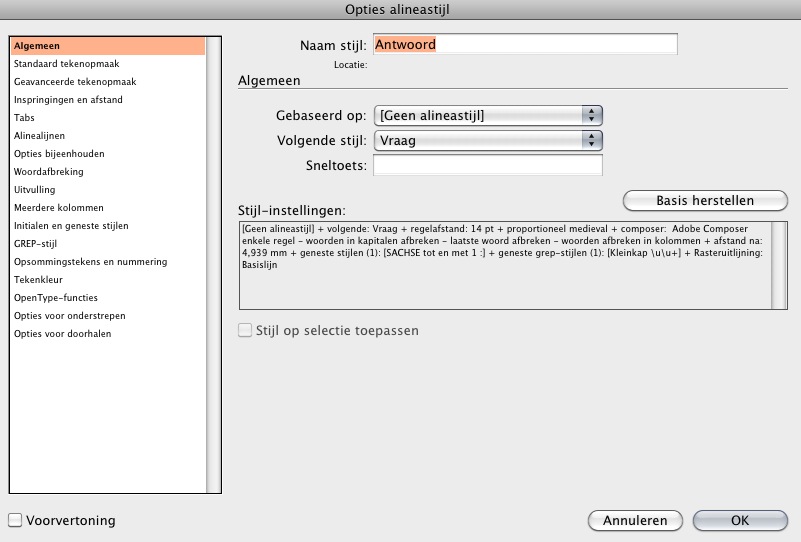Click the category list scrollbar
The height and width of the screenshot is (542, 801).
[213, 265]
